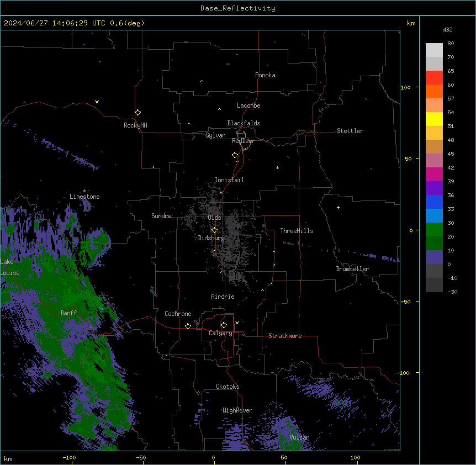Click the ThreeHills label
Image resolution: width=476 pixels, height=465 pixels.
(x=297, y=231)
